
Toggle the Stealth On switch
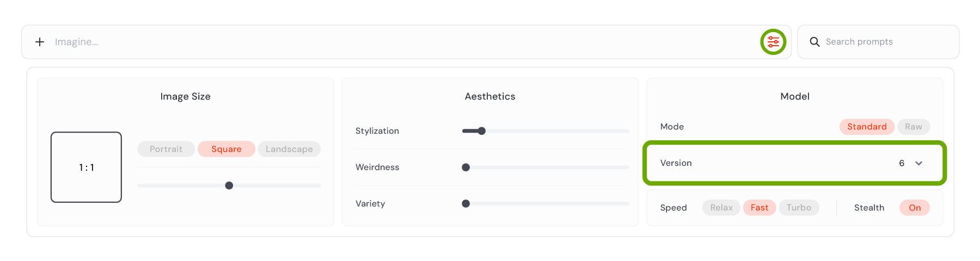915,208
